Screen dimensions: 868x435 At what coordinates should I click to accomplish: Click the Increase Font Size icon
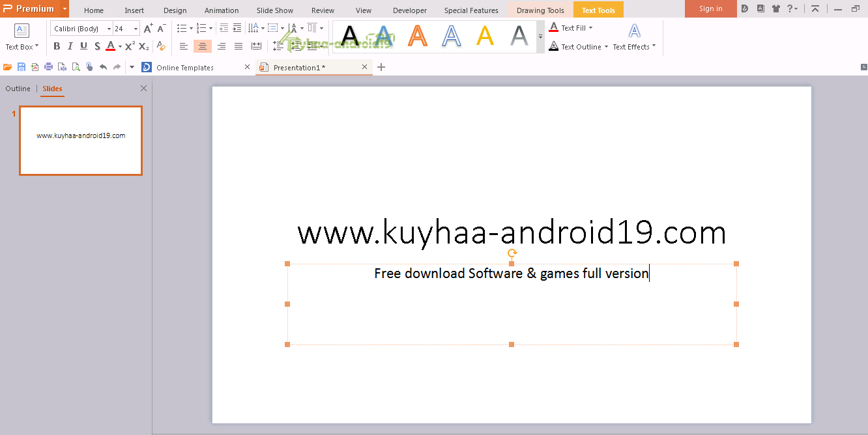(x=149, y=28)
